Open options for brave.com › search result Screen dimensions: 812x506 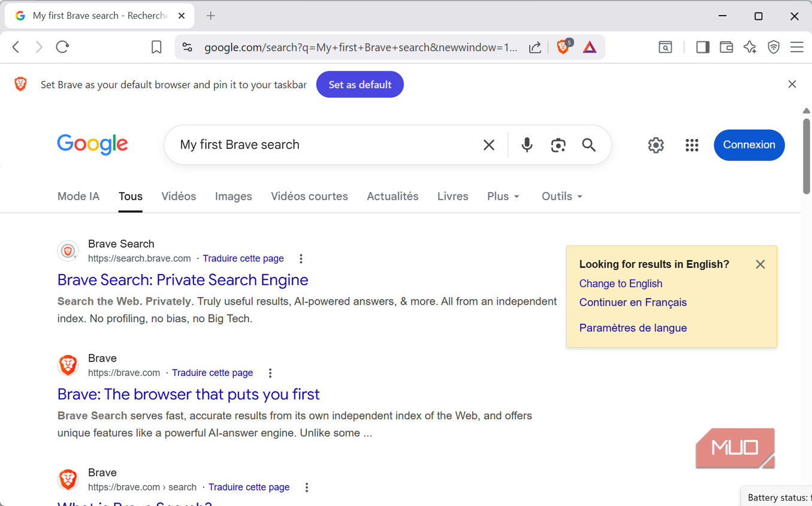click(307, 487)
